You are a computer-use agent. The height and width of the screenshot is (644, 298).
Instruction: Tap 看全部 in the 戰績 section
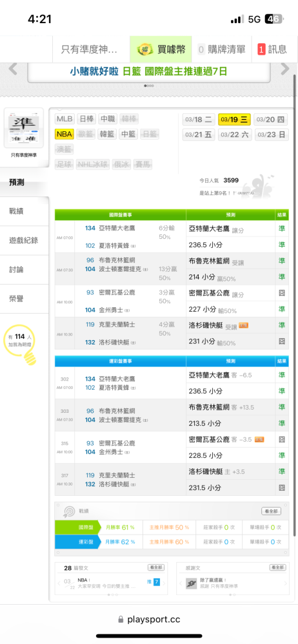click(272, 511)
